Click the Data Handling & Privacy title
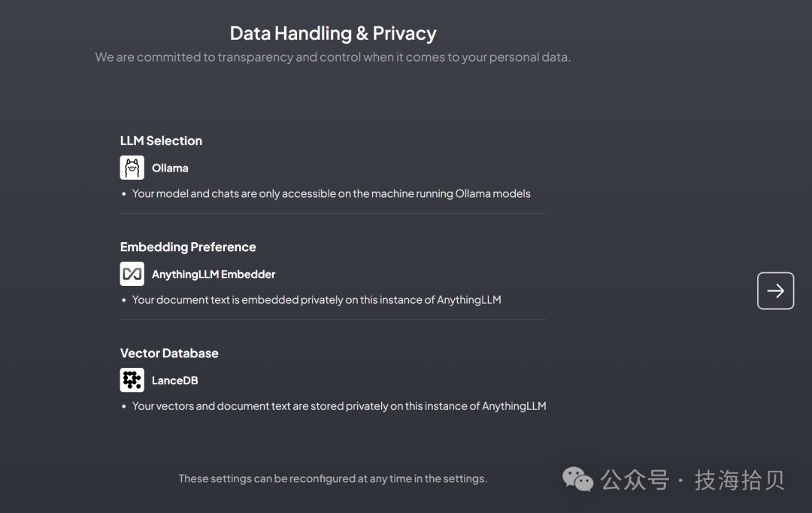812x513 pixels. coord(333,33)
